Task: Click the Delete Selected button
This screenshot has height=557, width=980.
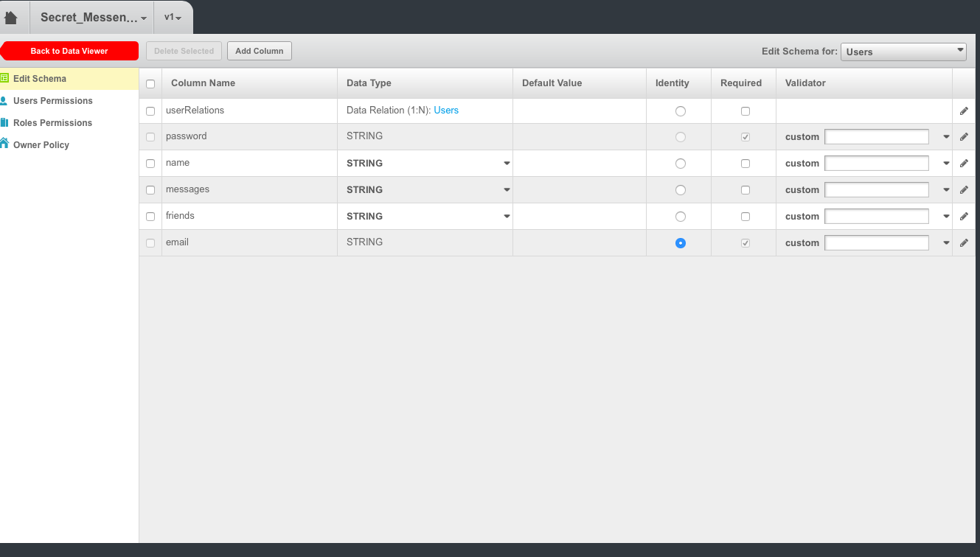Action: [x=184, y=51]
